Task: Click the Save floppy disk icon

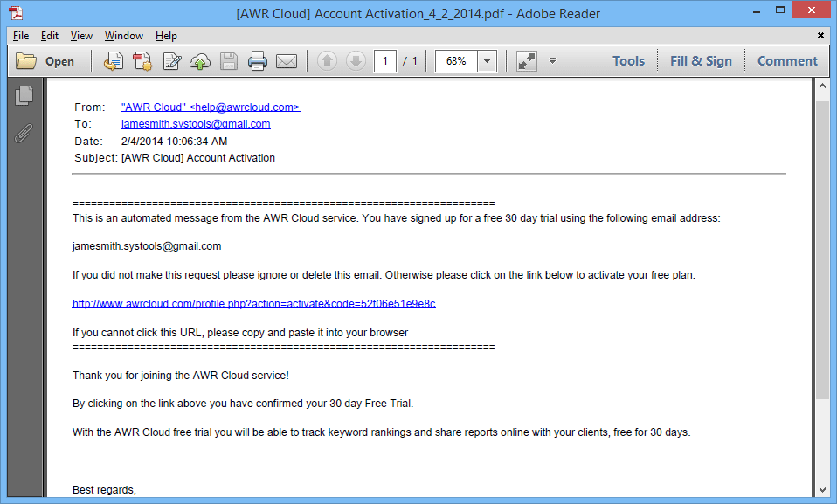Action: (228, 61)
